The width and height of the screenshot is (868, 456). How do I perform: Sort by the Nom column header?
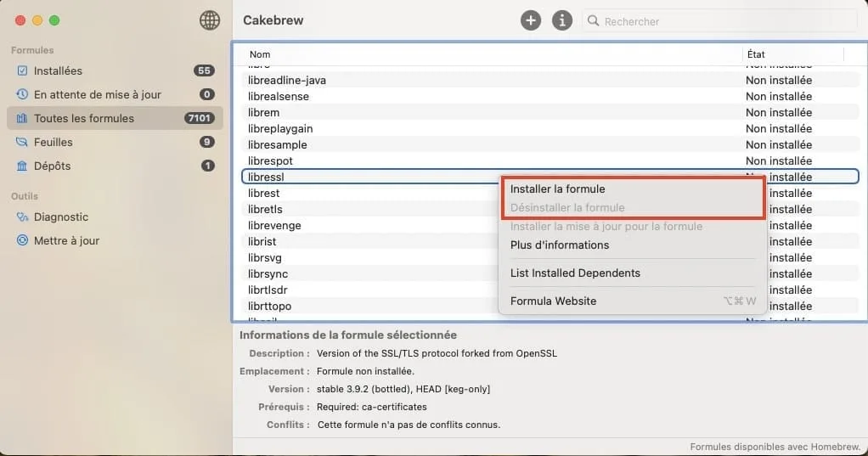point(492,54)
